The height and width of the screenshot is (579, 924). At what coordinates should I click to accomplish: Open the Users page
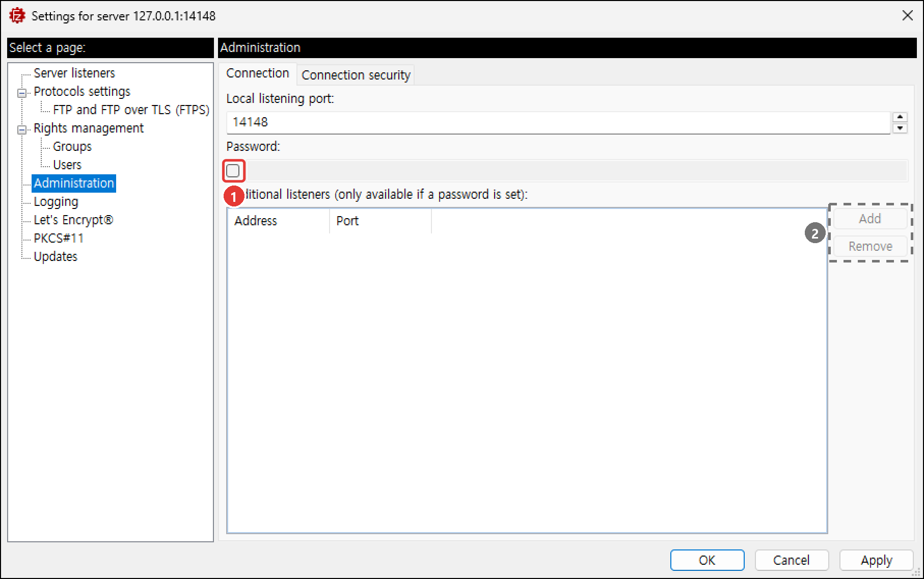pyautogui.click(x=67, y=165)
